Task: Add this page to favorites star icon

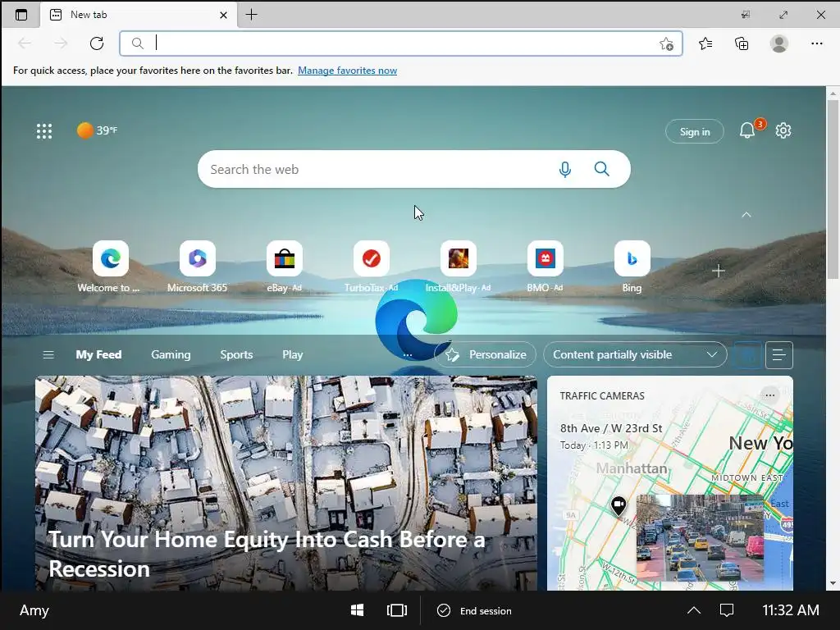Action: pyautogui.click(x=666, y=43)
